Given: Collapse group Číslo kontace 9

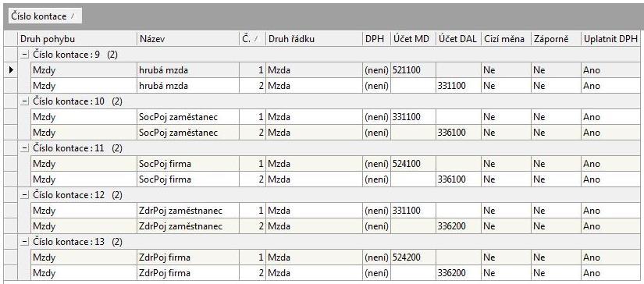Looking at the screenshot, I should click(25, 55).
